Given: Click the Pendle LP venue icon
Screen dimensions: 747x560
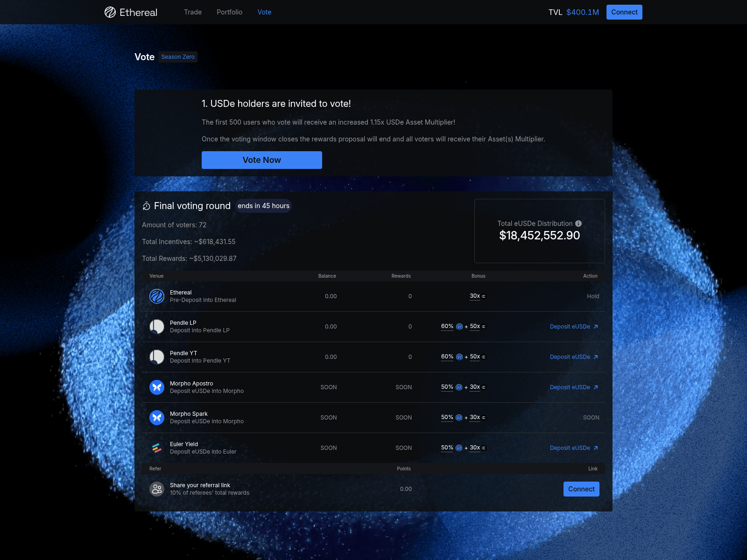Looking at the screenshot, I should pyautogui.click(x=156, y=327).
